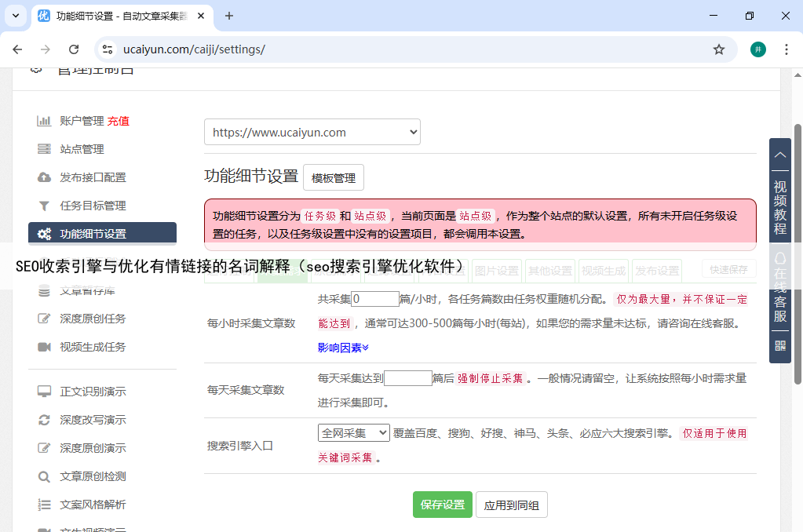Click the 站点管理 server icon
The image size is (803, 532).
pos(44,149)
